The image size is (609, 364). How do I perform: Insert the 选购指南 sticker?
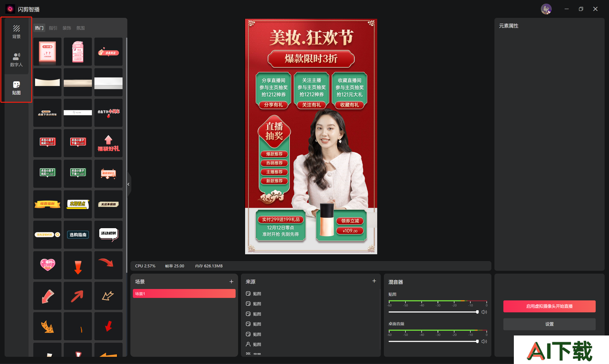(x=78, y=235)
